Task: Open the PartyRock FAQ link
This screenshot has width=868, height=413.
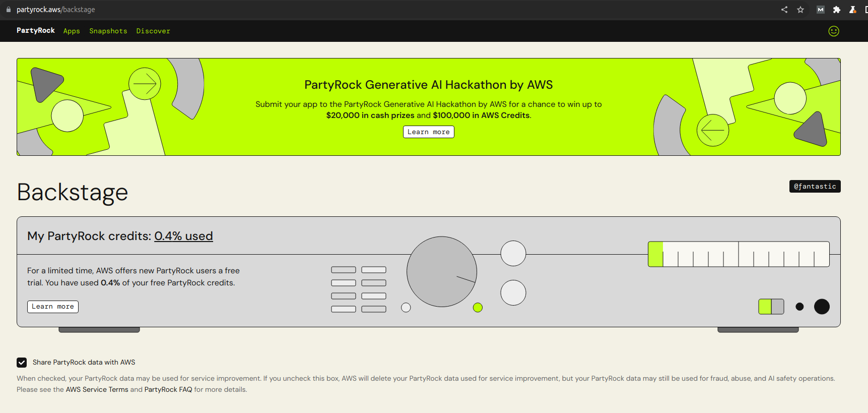Action: pyautogui.click(x=168, y=390)
